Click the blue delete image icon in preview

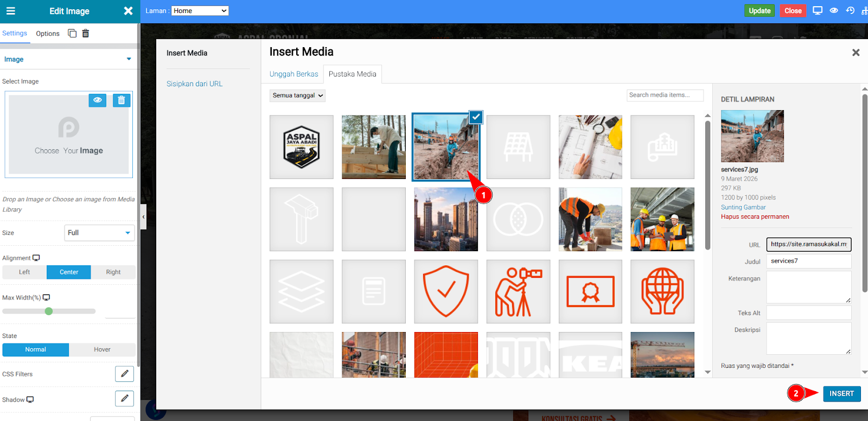(x=122, y=100)
